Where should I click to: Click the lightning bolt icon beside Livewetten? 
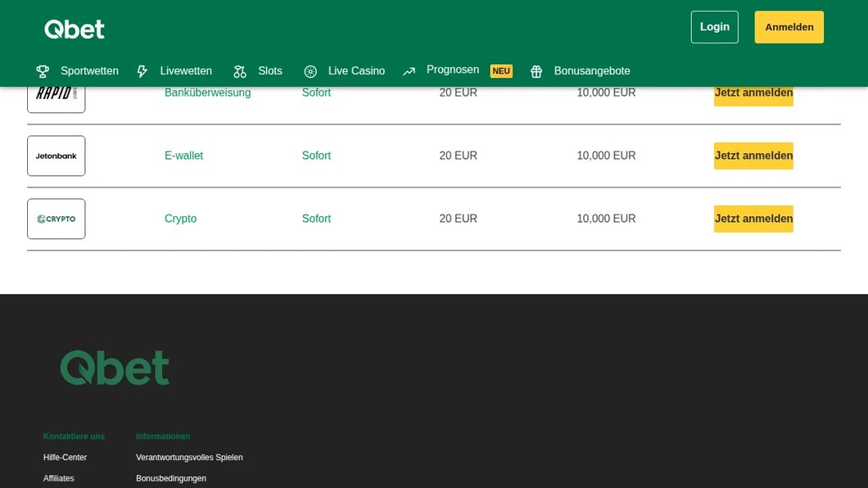[x=142, y=71]
